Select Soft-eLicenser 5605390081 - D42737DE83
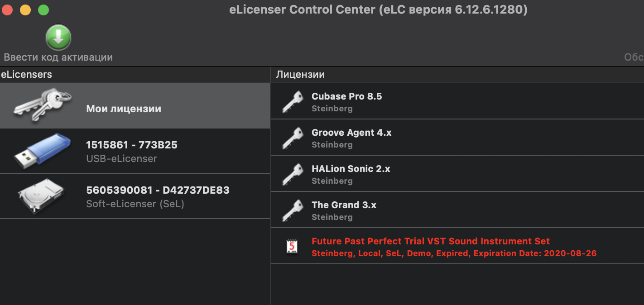This screenshot has height=305, width=644. pyautogui.click(x=158, y=196)
